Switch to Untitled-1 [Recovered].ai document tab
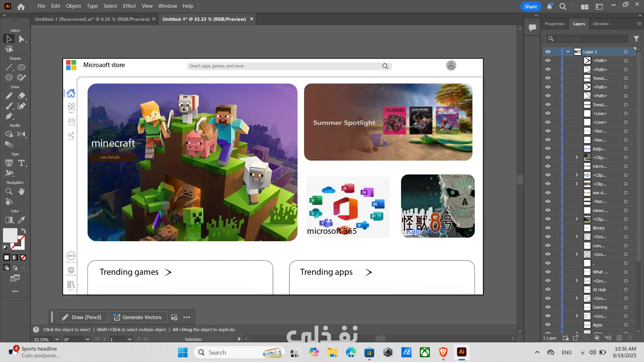644x362 pixels. pos(92,19)
